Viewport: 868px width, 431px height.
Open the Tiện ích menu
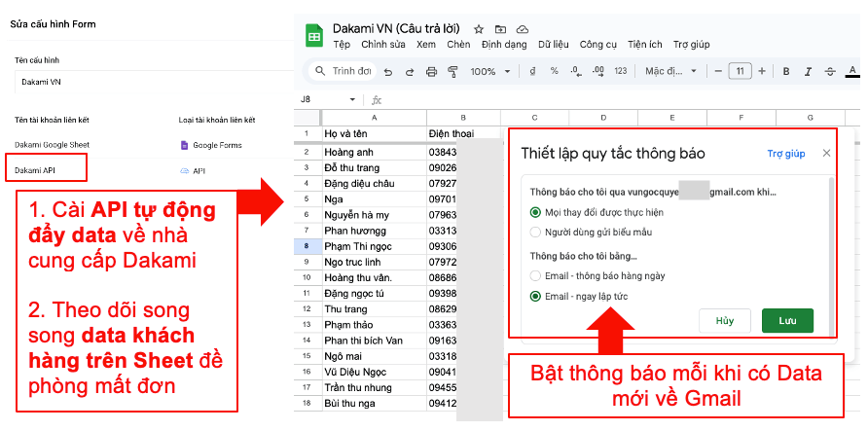coord(645,44)
